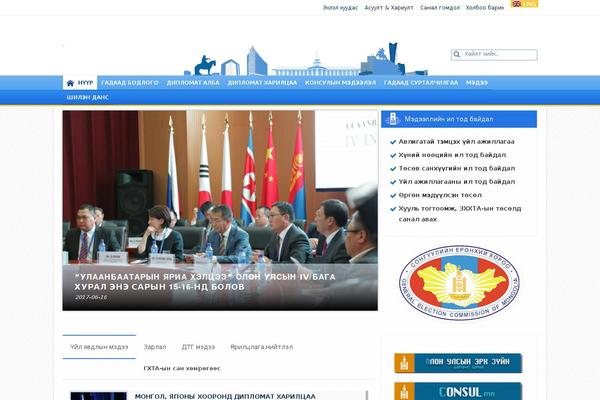Select the Үйл явдлын мэдээ tab

pyautogui.click(x=99, y=347)
